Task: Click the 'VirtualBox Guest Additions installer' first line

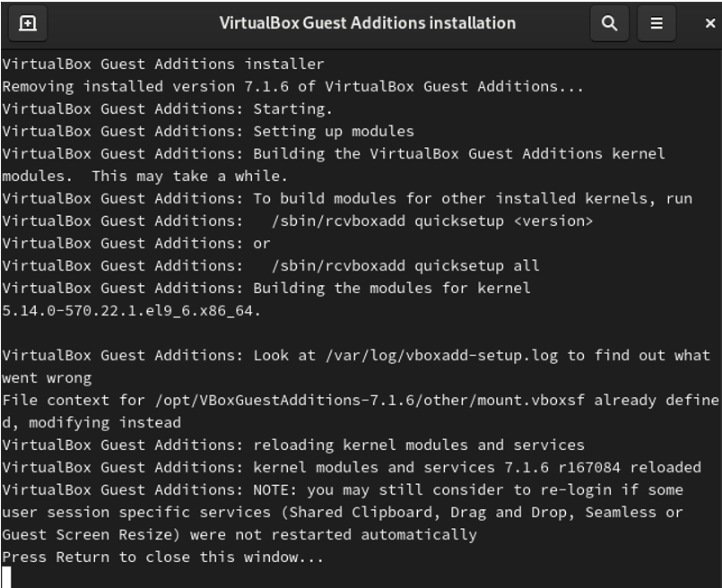Action: coord(163,64)
